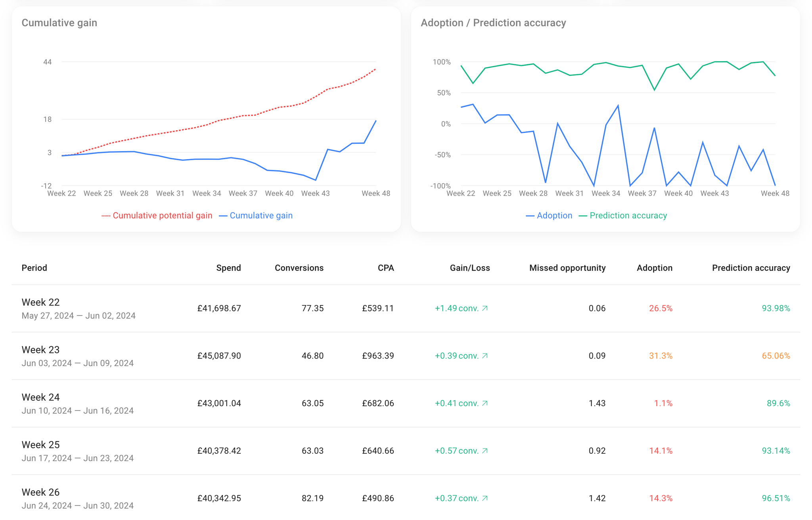The width and height of the screenshot is (812, 520).
Task: Sort by Prediction accuracy column header
Action: (x=751, y=268)
